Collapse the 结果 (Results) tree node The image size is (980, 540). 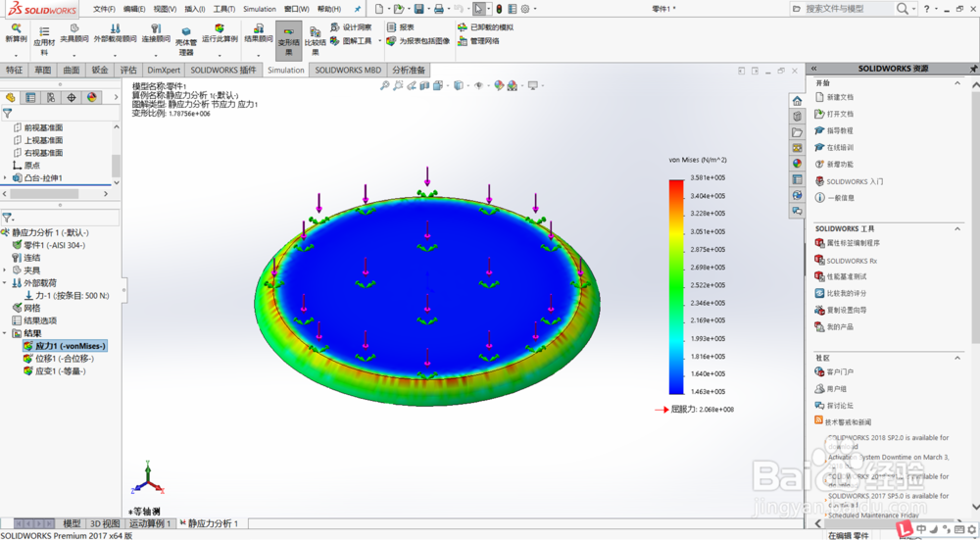coord(5,333)
